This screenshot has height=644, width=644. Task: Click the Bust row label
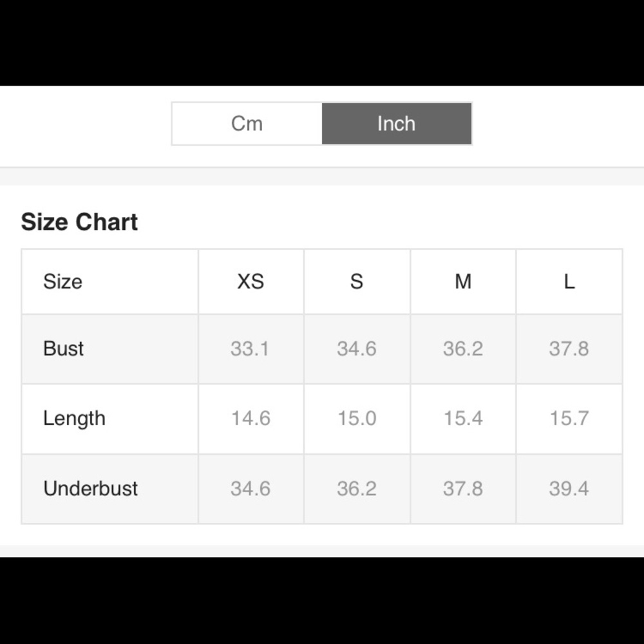click(64, 348)
